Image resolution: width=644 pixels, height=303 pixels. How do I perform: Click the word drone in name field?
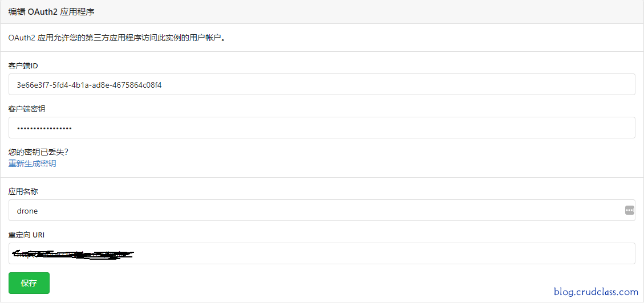[27, 211]
